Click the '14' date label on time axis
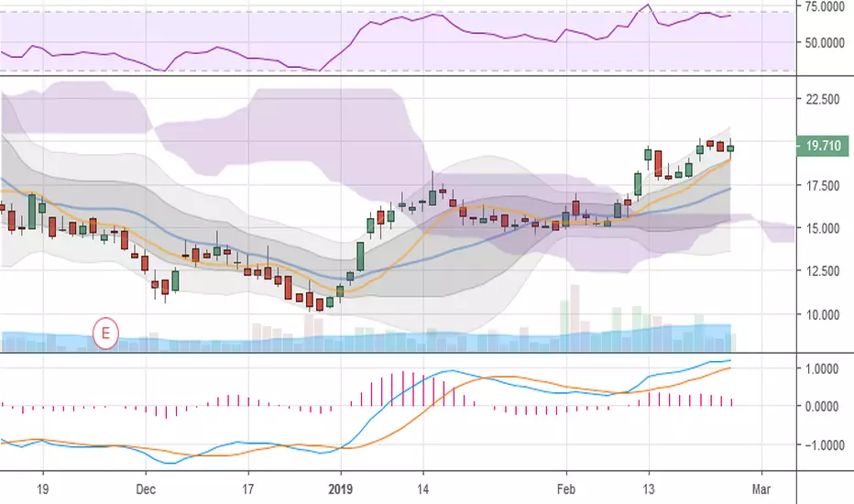854x504 pixels. (x=423, y=488)
